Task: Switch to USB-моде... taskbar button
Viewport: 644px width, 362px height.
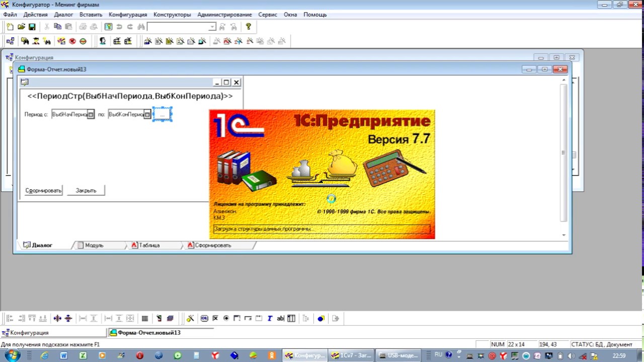Action: click(397, 355)
